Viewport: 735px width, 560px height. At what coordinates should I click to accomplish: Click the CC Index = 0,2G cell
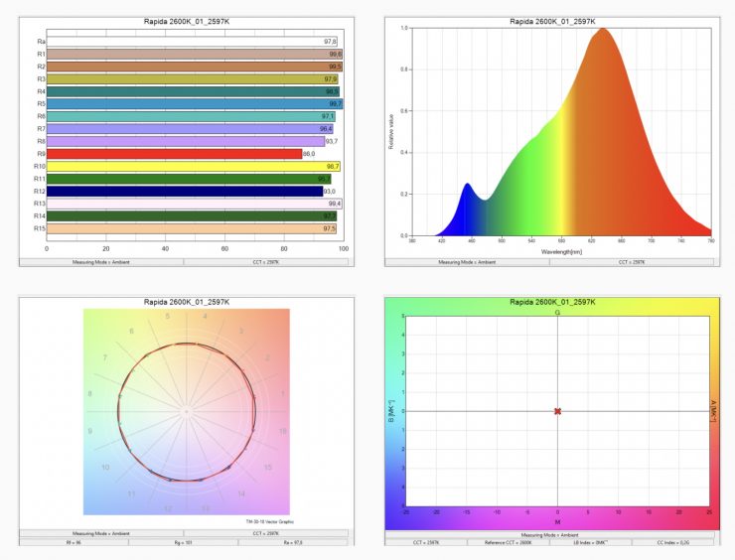672,542
